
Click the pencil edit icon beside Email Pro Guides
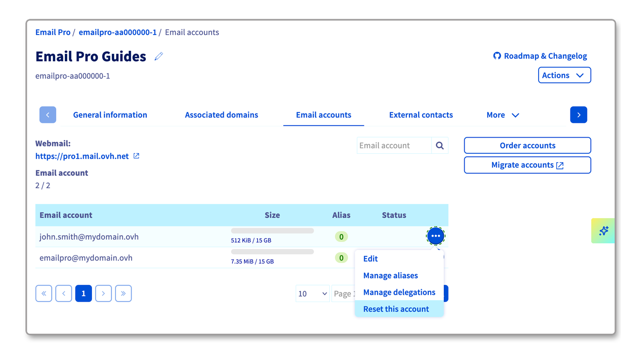pos(159,56)
